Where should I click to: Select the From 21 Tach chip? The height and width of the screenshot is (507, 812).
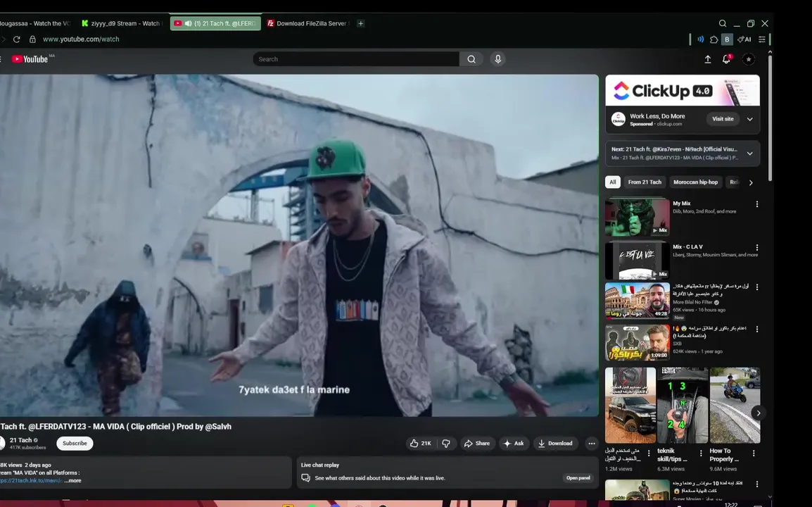tap(645, 182)
